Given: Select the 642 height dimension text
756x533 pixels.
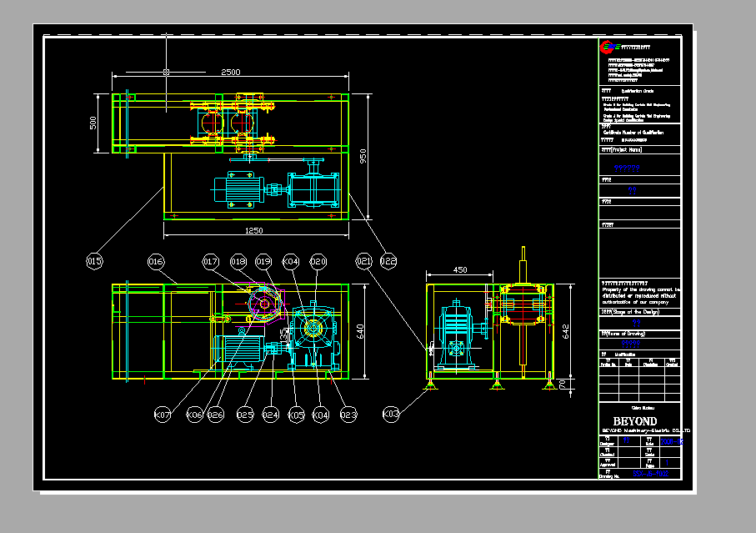Looking at the screenshot, I should (563, 331).
